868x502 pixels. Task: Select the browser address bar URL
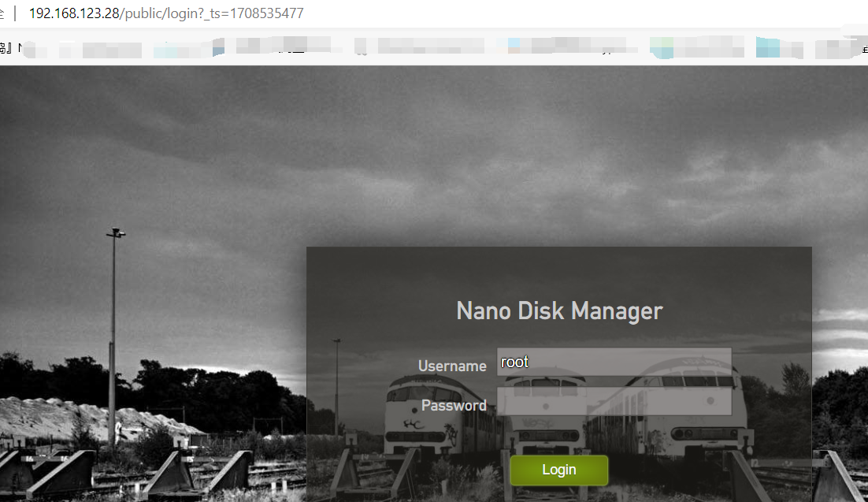(x=165, y=13)
